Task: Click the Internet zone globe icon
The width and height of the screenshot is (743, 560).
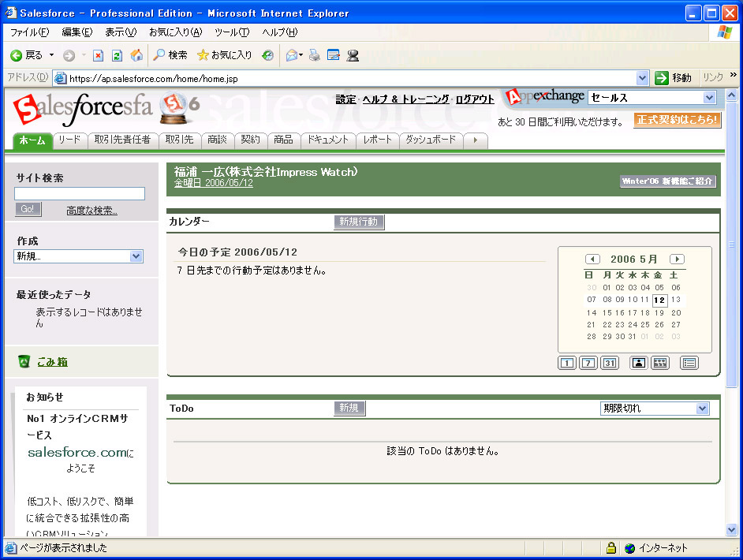Action: point(629,548)
